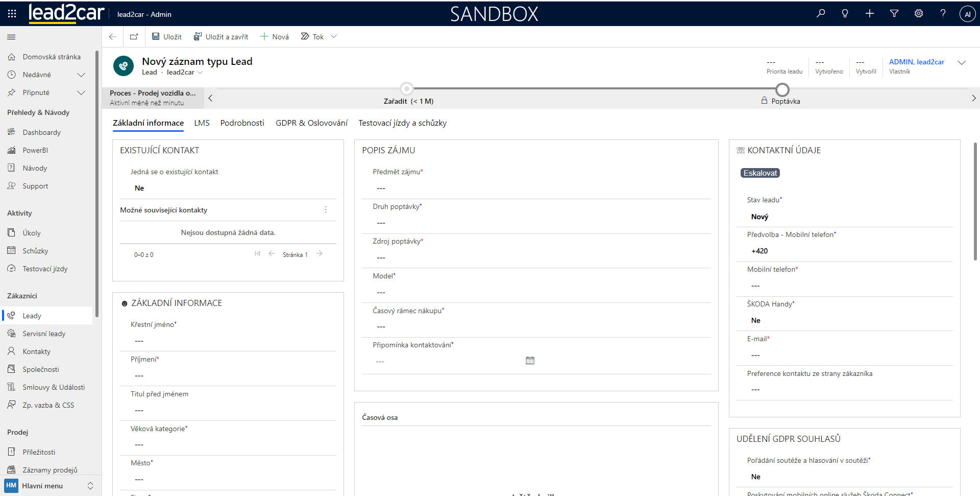Open the advanced filter funnel icon

(x=894, y=14)
